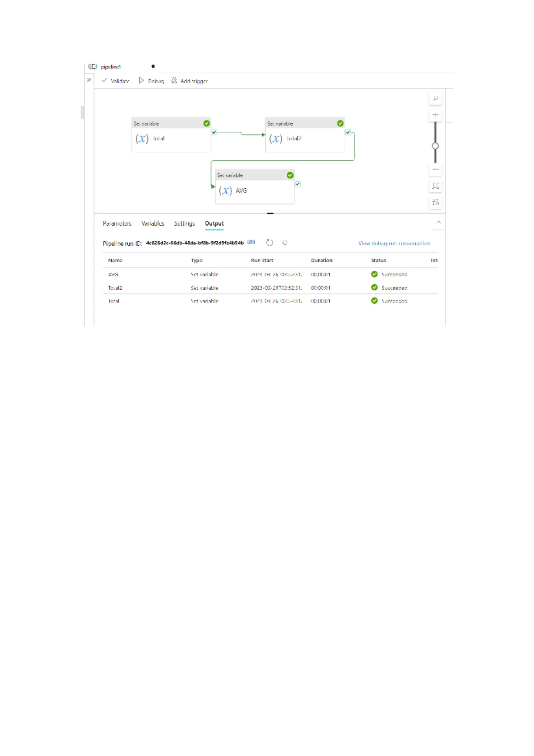Click the zoom-to-fit canvas icon
Viewport: 534px width, 756px height.
(x=435, y=186)
